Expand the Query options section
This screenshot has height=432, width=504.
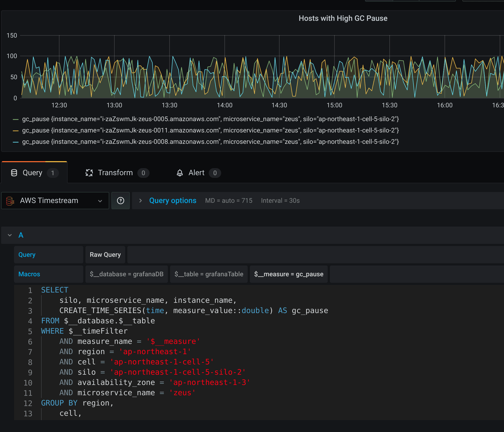tap(173, 201)
